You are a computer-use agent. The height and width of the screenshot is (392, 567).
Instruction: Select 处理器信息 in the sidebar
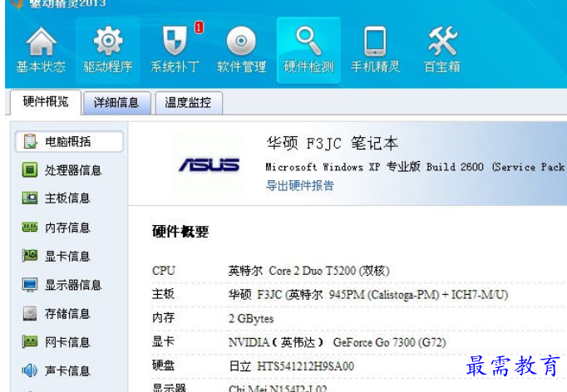coord(73,169)
